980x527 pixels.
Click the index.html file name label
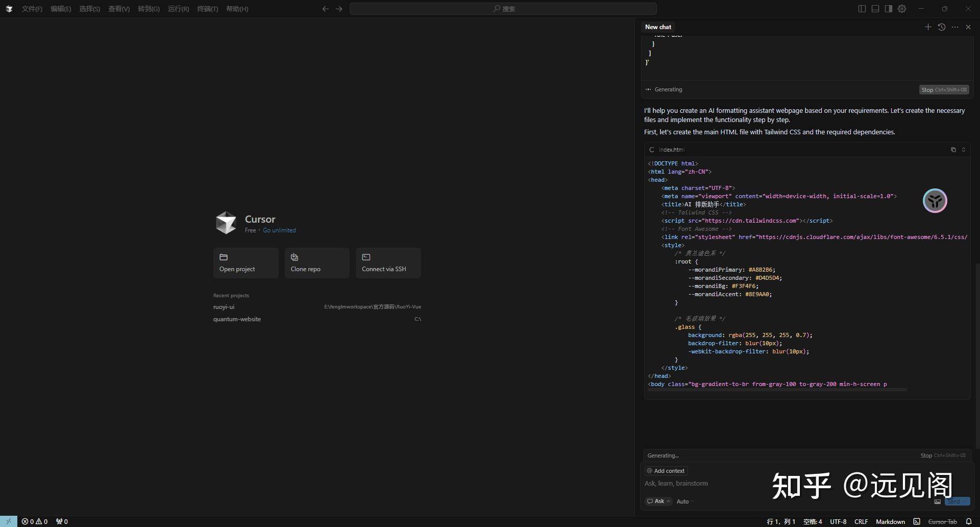click(671, 150)
